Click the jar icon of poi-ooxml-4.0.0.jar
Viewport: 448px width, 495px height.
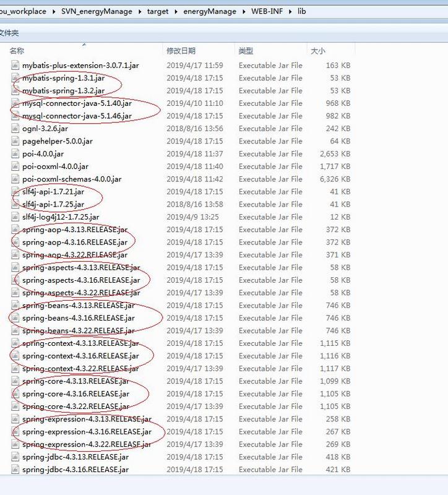[x=15, y=166]
